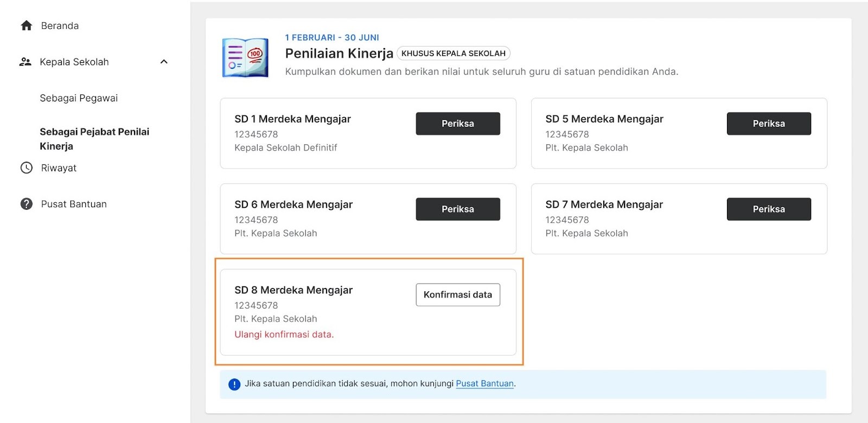Click Periksa for SD 1 Merdeka Mengajar
The image size is (868, 423).
(x=458, y=124)
